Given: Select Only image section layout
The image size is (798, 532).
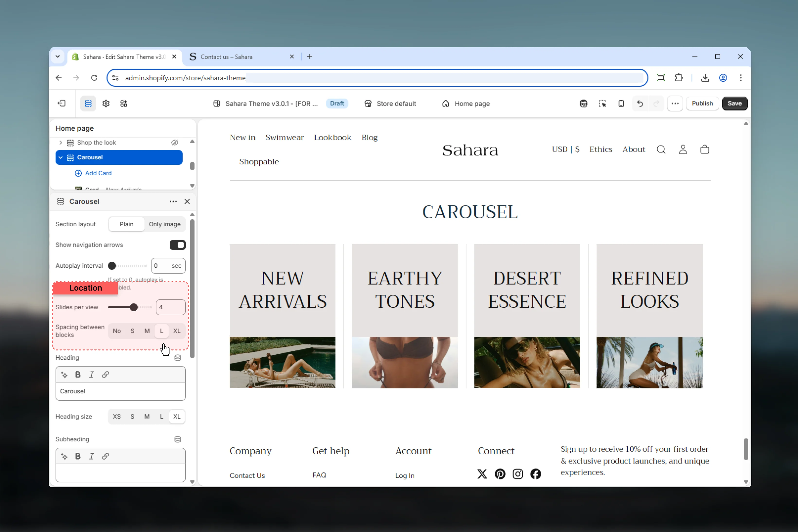Looking at the screenshot, I should click(164, 224).
